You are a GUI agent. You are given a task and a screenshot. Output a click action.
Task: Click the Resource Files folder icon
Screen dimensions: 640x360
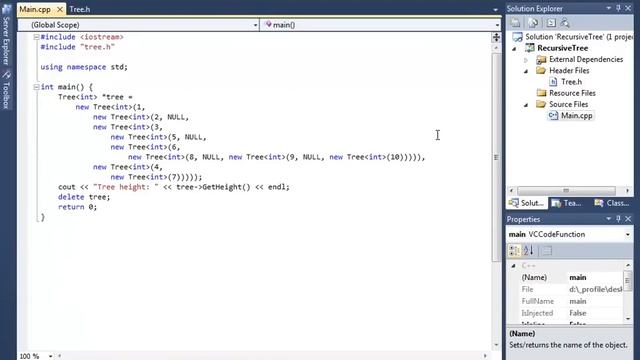[541, 93]
